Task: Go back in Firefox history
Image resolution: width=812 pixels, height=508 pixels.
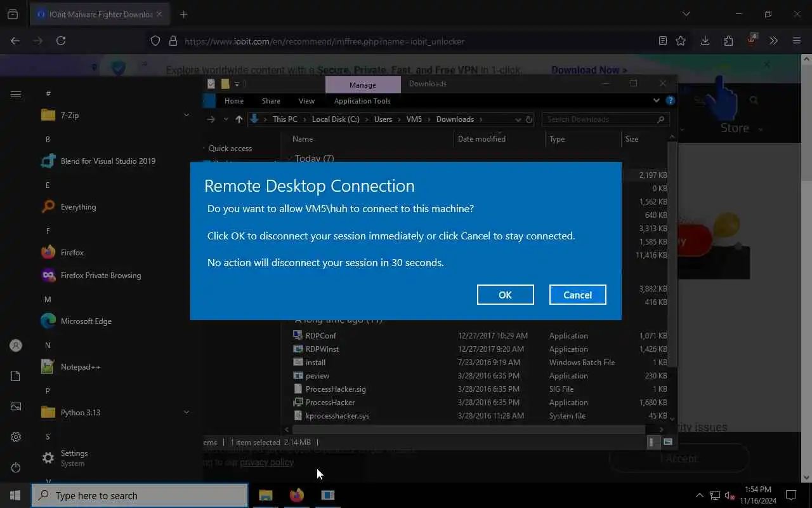Action: tap(15, 41)
